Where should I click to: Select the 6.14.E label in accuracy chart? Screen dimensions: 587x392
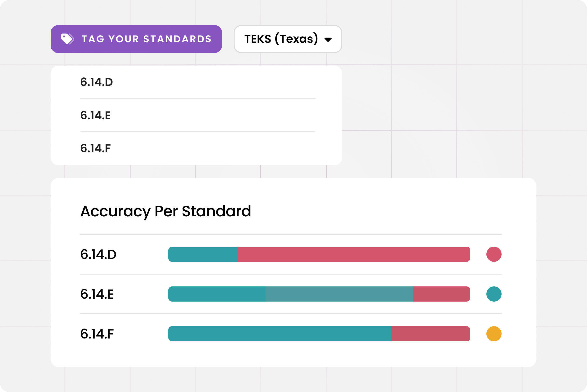(97, 294)
